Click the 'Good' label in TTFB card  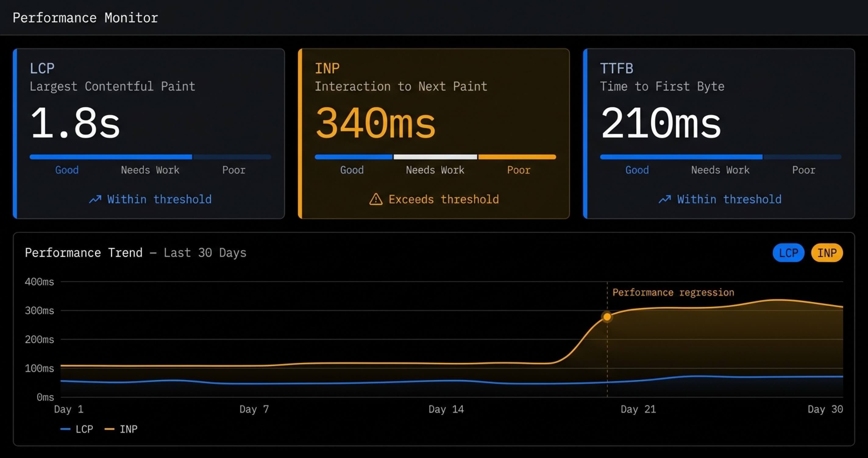[x=637, y=170]
